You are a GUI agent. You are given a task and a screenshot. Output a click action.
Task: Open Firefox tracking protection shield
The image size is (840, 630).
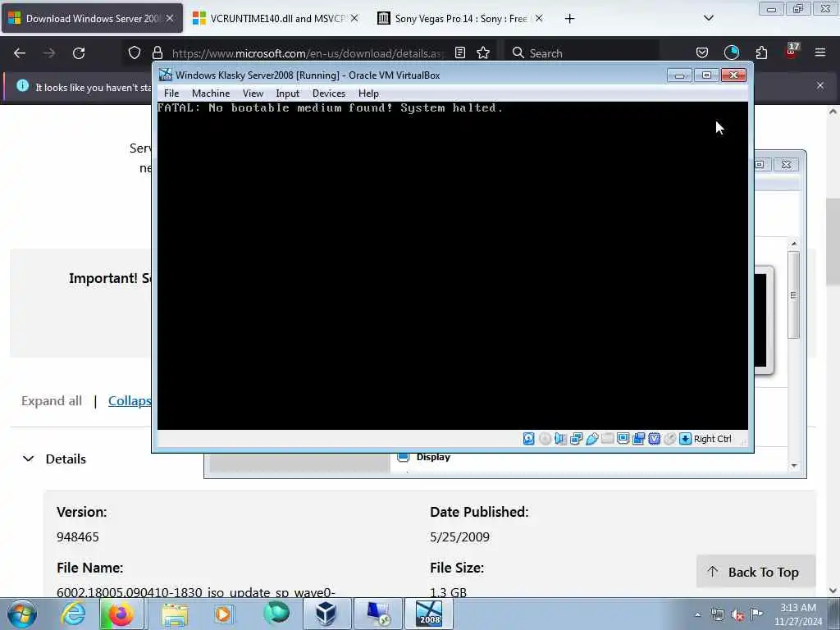[135, 52]
